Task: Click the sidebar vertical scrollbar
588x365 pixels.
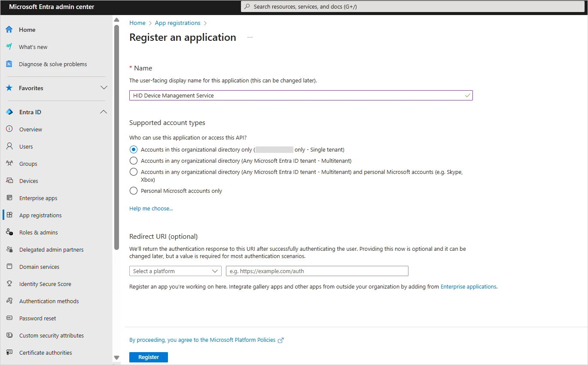Action: 116,137
